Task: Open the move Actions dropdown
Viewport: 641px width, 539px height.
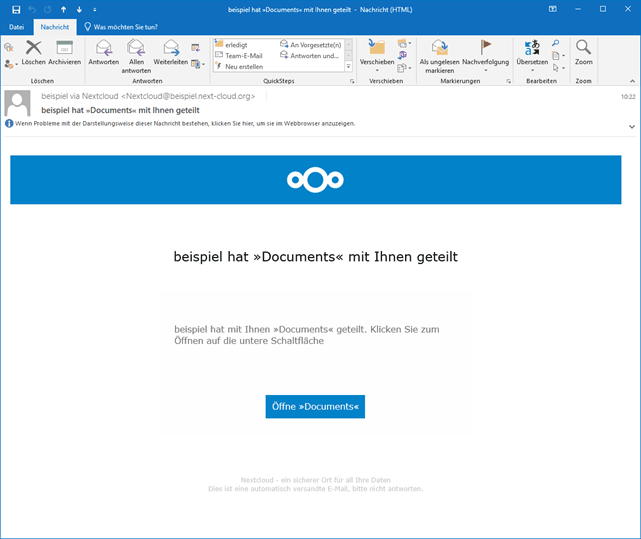Action: pos(404,68)
